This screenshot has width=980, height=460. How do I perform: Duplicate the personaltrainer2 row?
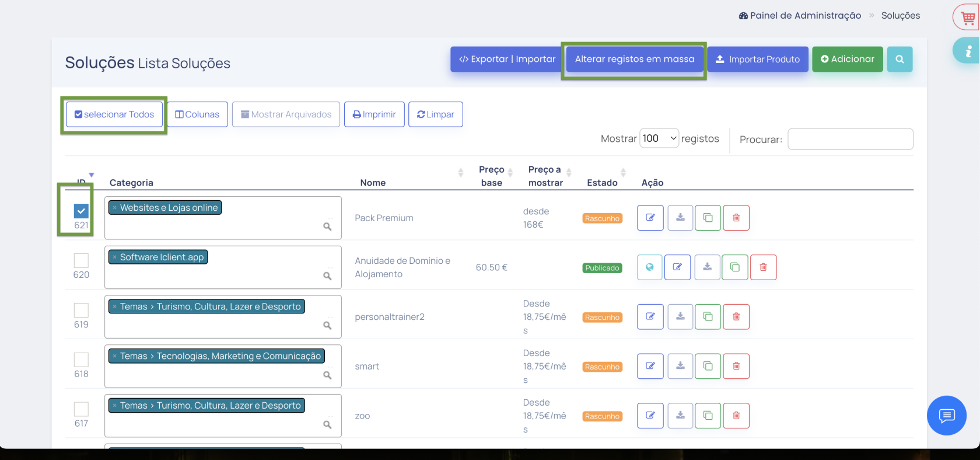coord(708,317)
